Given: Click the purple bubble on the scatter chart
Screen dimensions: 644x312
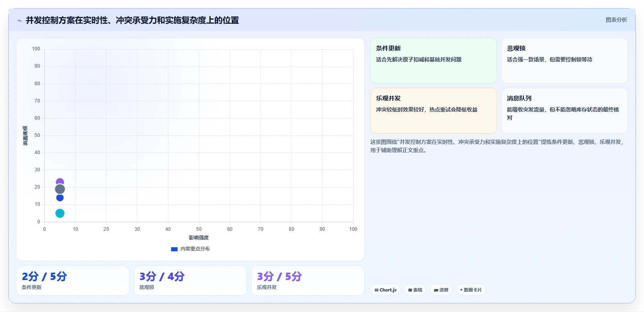Looking at the screenshot, I should (x=60, y=182).
